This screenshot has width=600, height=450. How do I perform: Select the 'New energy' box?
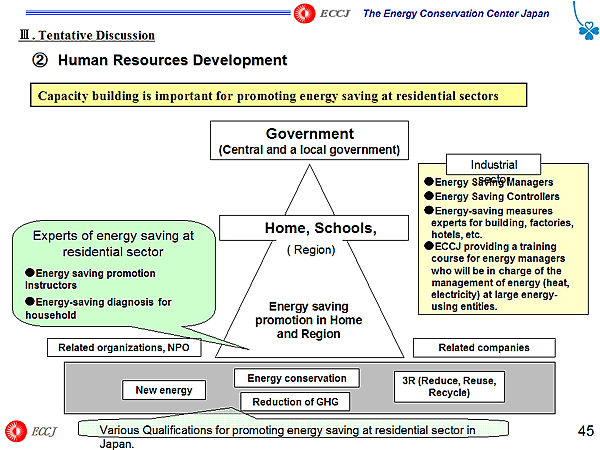tap(164, 390)
